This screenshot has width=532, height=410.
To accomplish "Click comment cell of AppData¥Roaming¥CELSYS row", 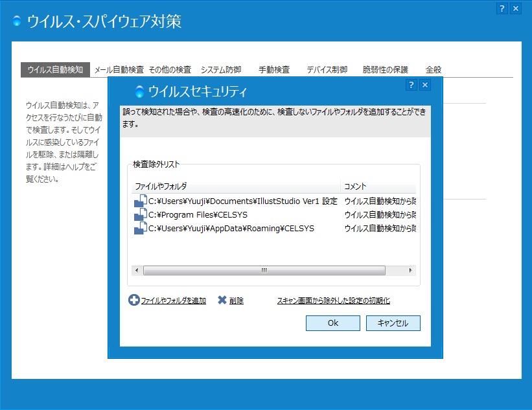I will click(x=380, y=228).
